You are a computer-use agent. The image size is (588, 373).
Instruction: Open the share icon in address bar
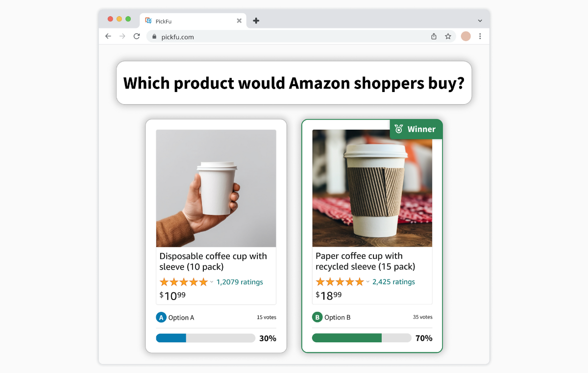click(434, 36)
